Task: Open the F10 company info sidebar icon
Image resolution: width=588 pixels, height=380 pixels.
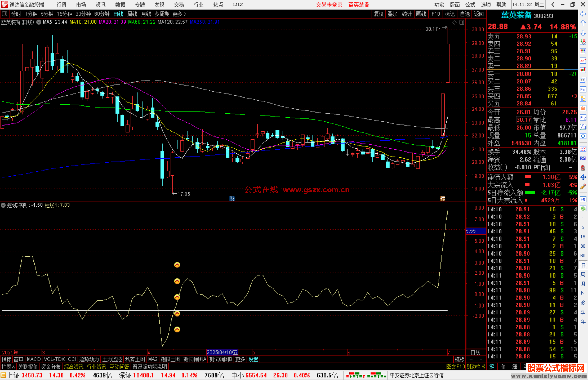Action: coord(583,89)
